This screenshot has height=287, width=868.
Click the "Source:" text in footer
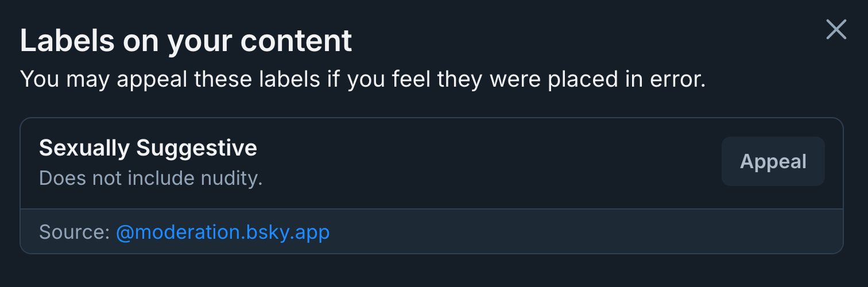(x=74, y=232)
